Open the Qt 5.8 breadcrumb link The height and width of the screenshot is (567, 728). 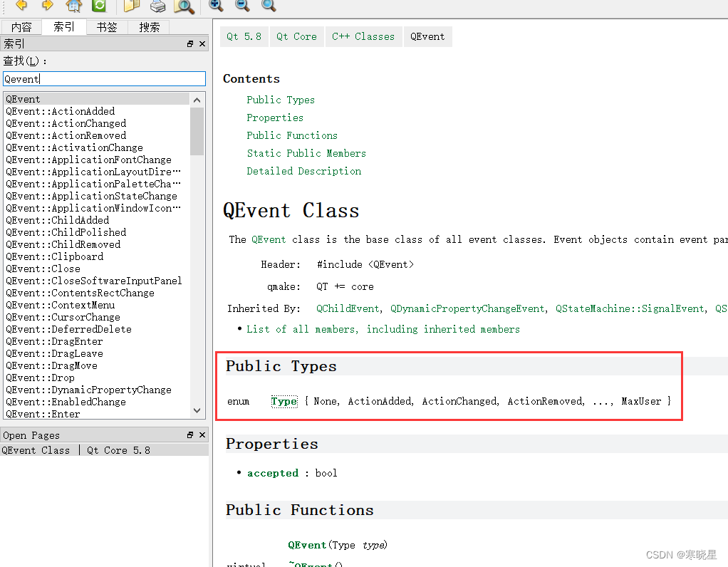click(244, 37)
